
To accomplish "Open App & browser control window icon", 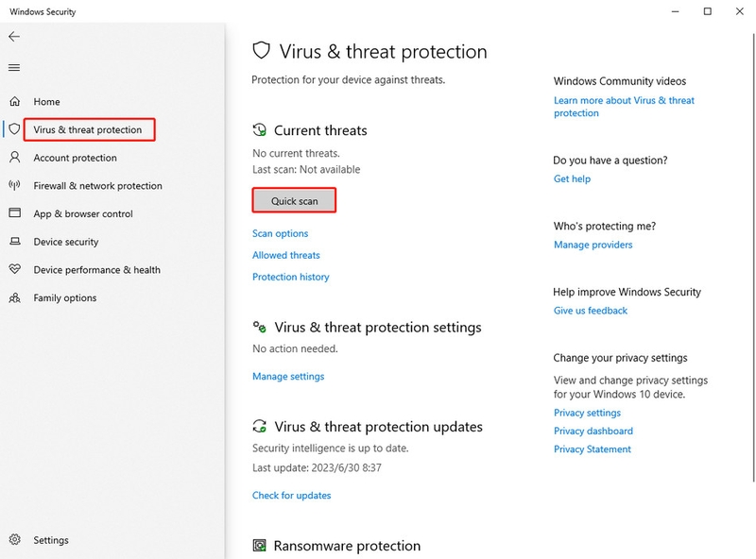I will pos(15,213).
